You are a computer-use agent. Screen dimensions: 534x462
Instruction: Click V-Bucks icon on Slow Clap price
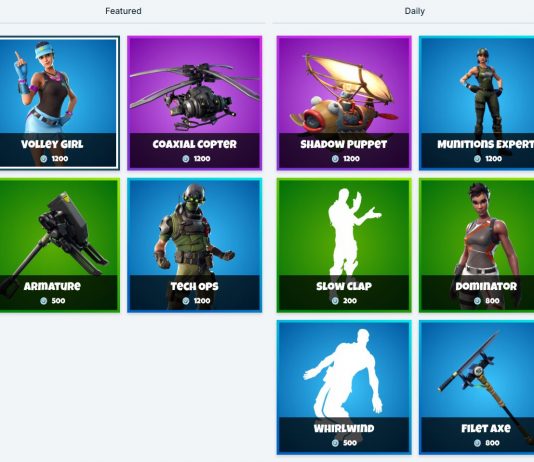click(335, 301)
